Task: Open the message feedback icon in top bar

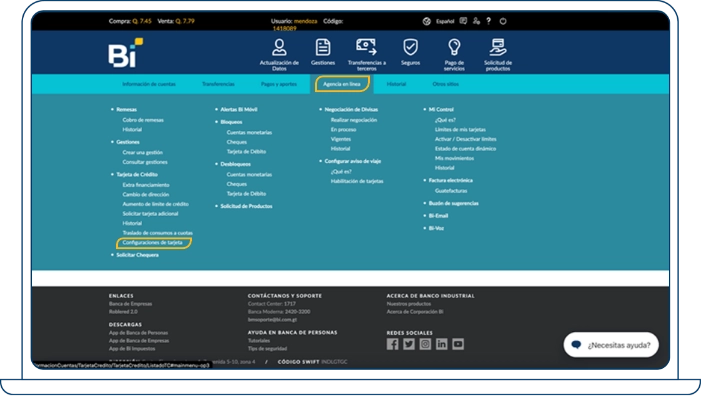Action: click(464, 21)
